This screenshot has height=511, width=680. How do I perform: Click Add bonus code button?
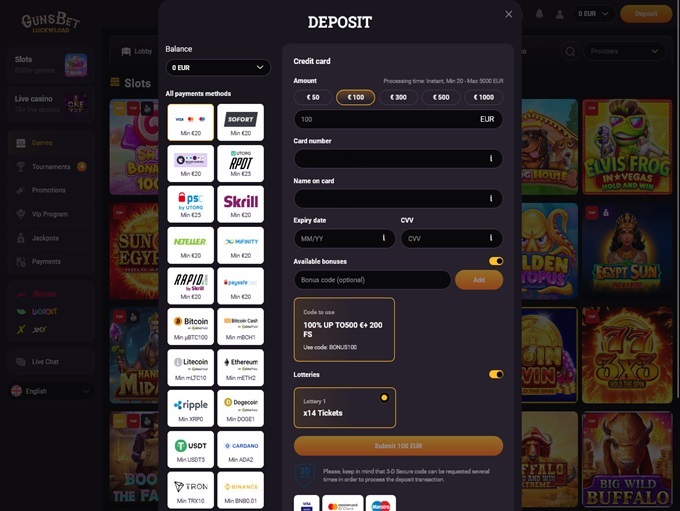[478, 280]
